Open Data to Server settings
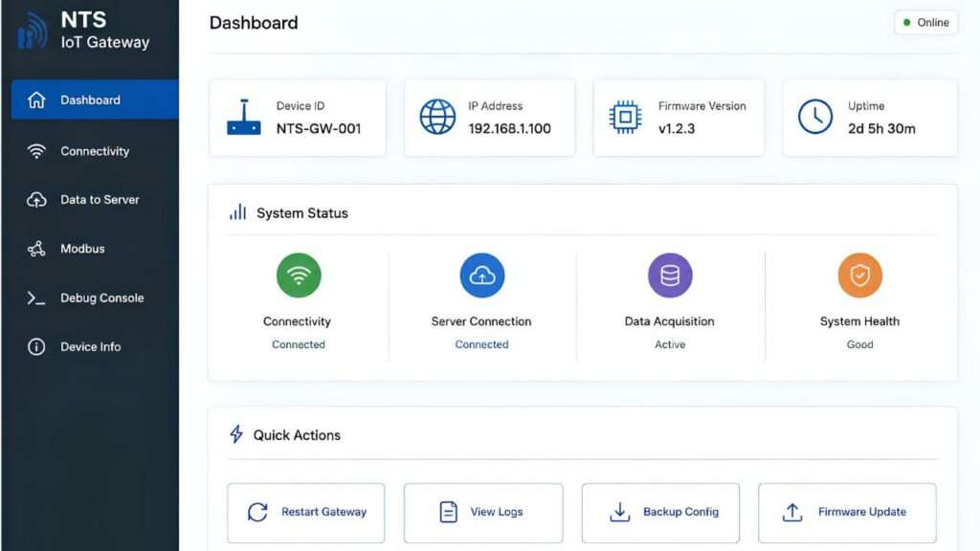This screenshot has height=551, width=980. pos(95,200)
